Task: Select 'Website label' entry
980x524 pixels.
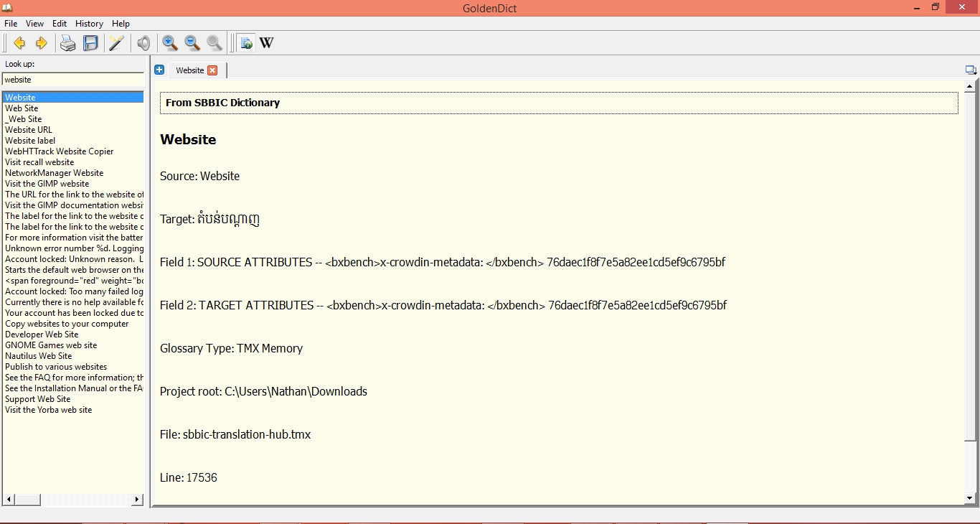Action: click(x=73, y=141)
